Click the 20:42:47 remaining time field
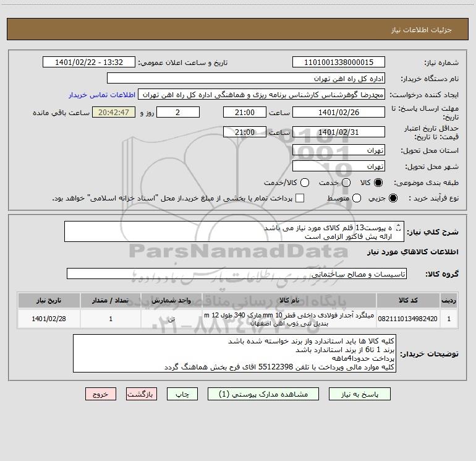This screenshot has width=476, height=461. pyautogui.click(x=114, y=112)
